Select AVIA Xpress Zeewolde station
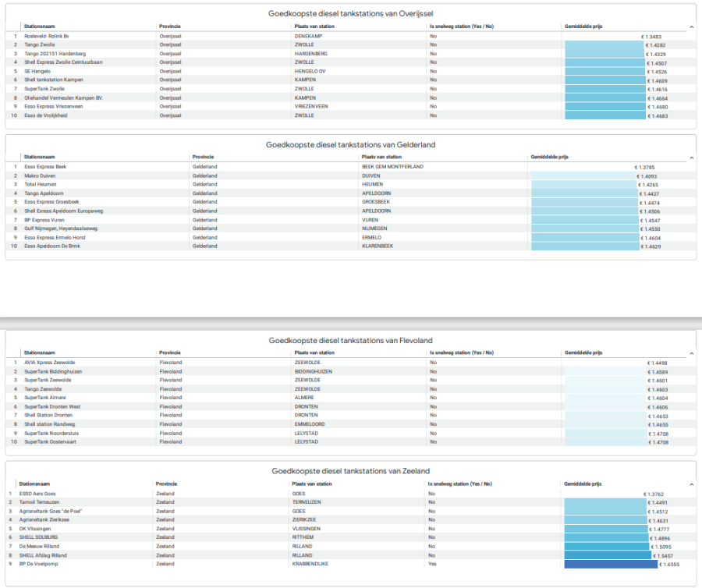The image size is (702, 588). [49, 363]
